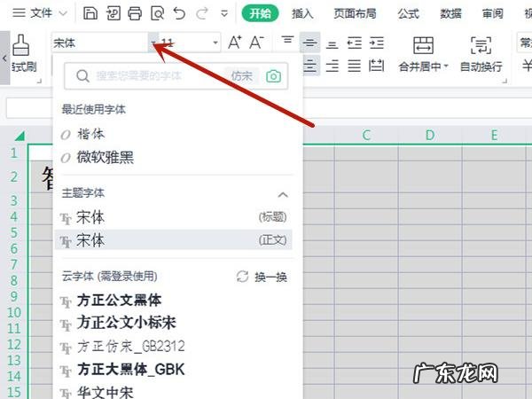
Task: Select row 14 header
Action: click(x=13, y=376)
